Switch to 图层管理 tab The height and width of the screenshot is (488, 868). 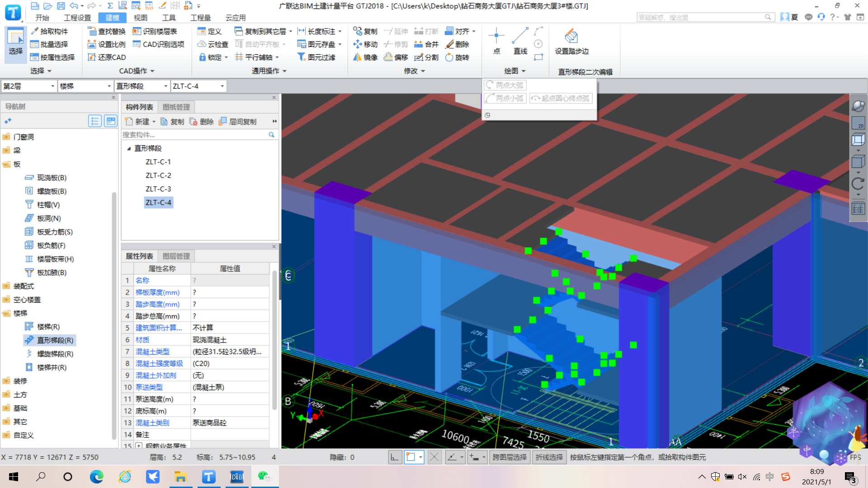pyautogui.click(x=176, y=256)
